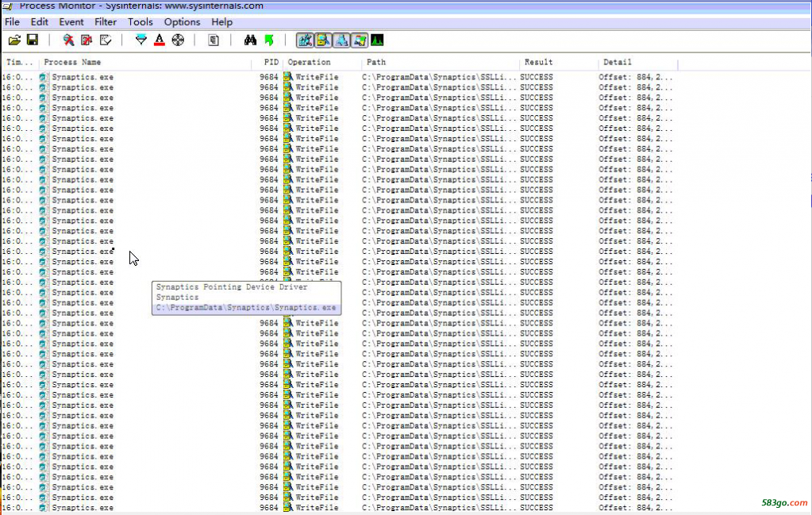812x515 pixels.
Task: Clear the event display with the eraser icon
Action: click(106, 40)
